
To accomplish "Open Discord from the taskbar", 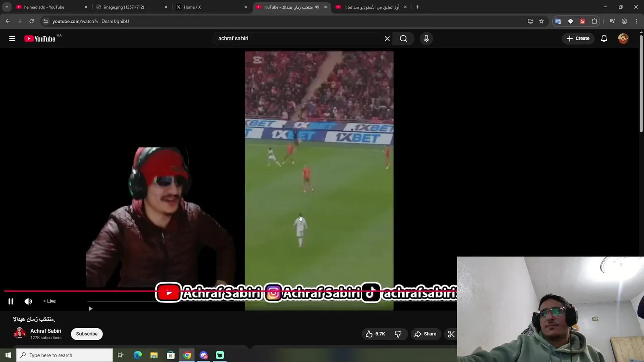I will pyautogui.click(x=204, y=355).
